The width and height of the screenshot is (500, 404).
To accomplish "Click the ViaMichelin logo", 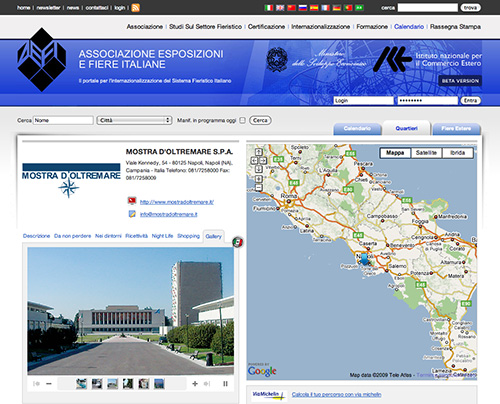I will click(268, 395).
